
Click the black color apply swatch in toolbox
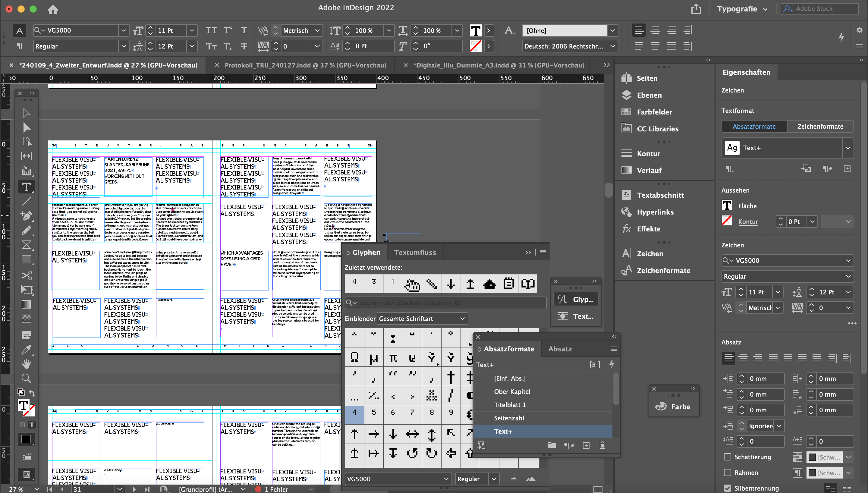click(26, 439)
